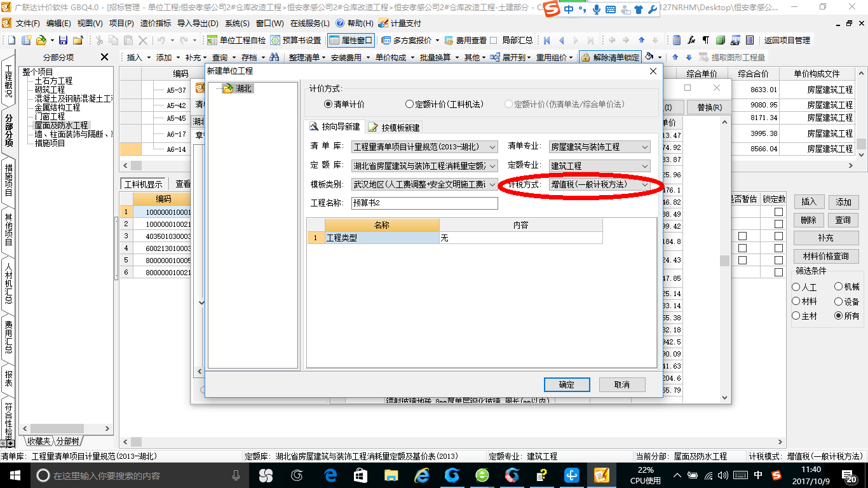Viewport: 868px width, 488px height.
Task: Click the blue up arrow next to paint bucket
Action: (x=675, y=57)
